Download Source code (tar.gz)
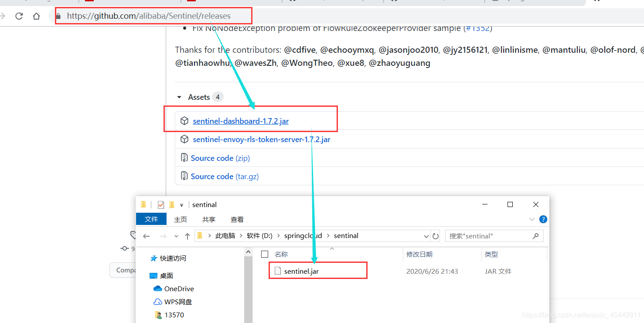This screenshot has width=644, height=323. coord(225,176)
